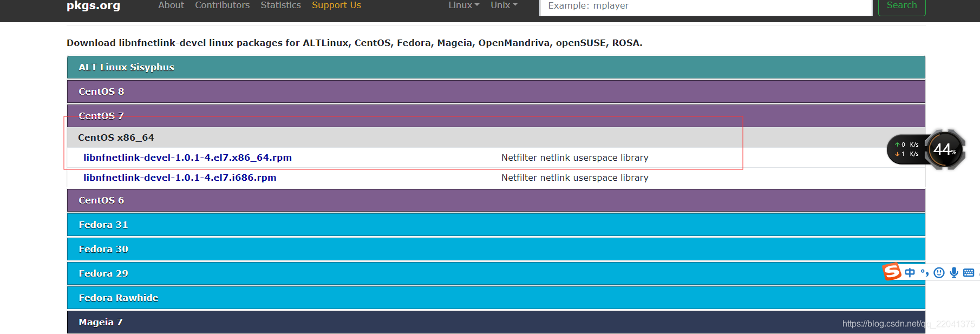Open the About page
The width and height of the screenshot is (980, 334).
pos(171,5)
